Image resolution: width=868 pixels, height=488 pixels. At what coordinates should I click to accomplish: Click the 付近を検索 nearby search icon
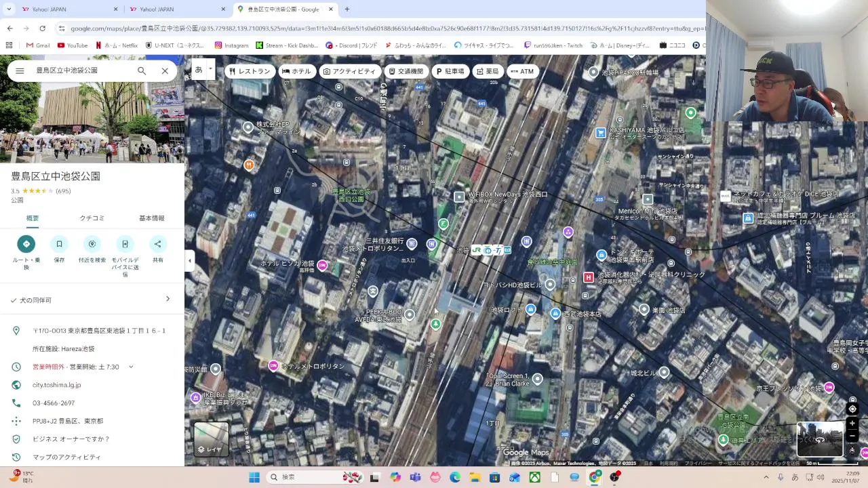[92, 244]
